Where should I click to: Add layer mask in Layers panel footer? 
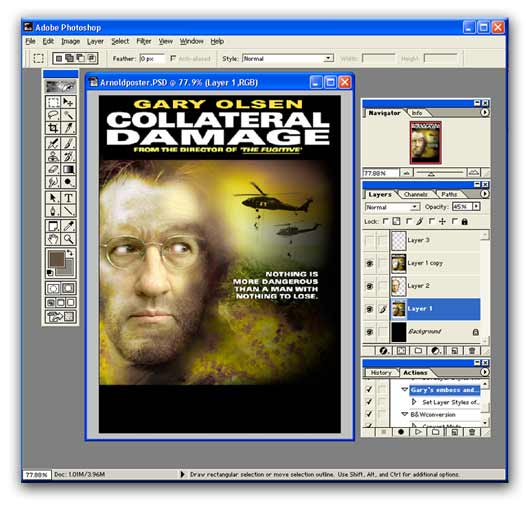coord(401,351)
